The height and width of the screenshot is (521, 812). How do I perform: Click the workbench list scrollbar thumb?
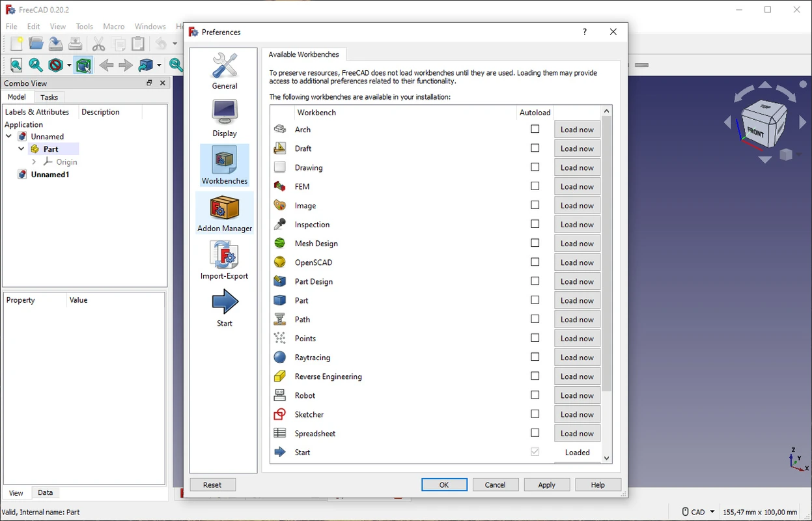(x=607, y=254)
